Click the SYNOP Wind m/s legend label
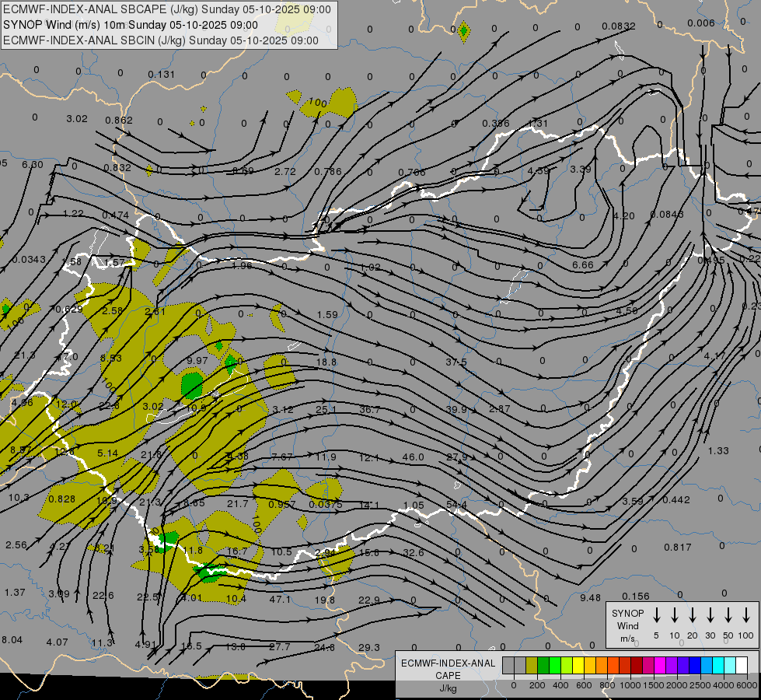The height and width of the screenshot is (700, 761). tap(627, 625)
